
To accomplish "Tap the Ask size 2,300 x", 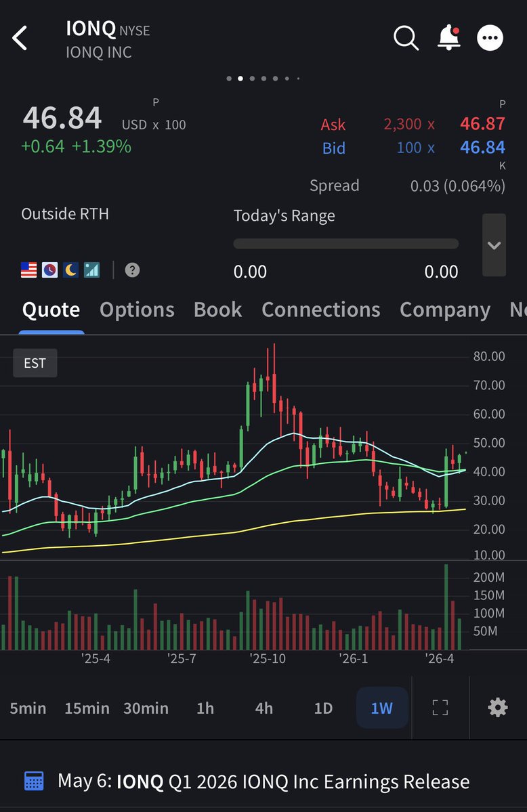I will 409,125.
